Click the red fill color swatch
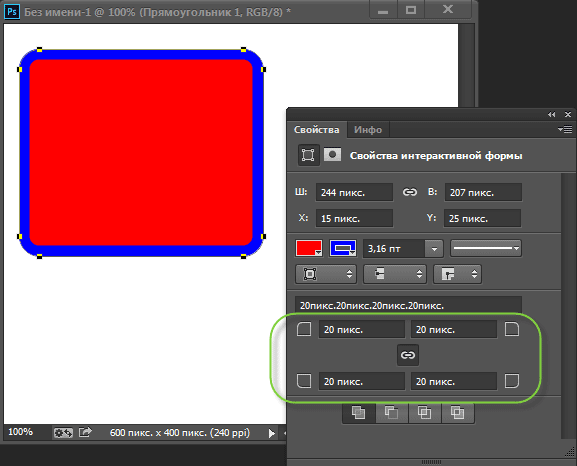 (309, 248)
